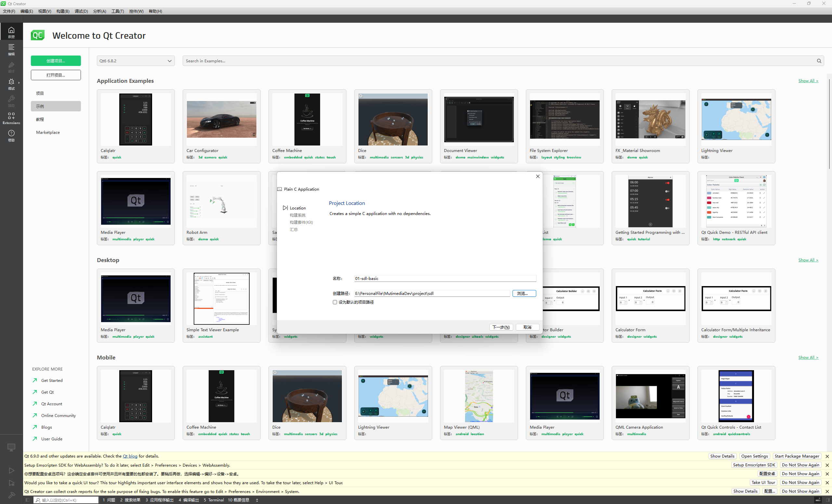Open the Help (帮助) mode icon
Screen dimensions: 832x504
coord(11,135)
